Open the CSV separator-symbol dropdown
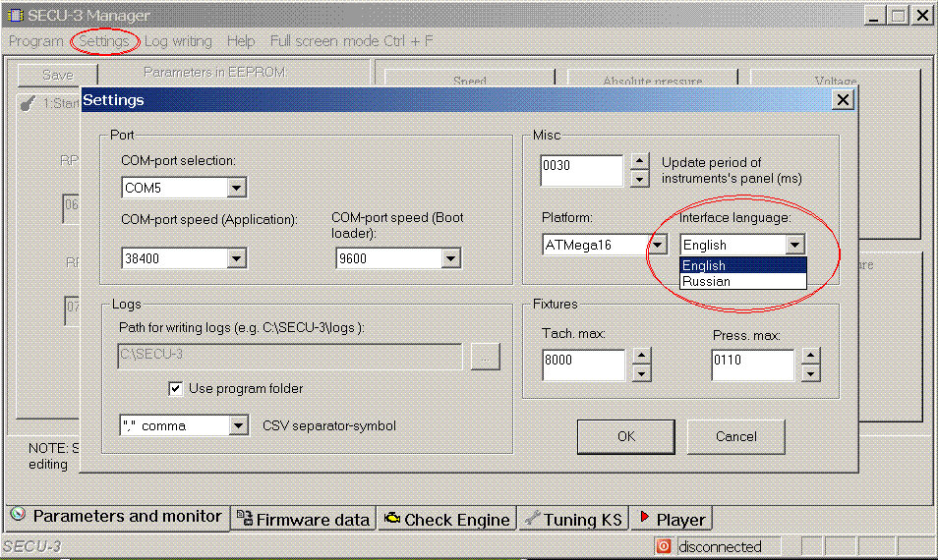 tap(237, 426)
